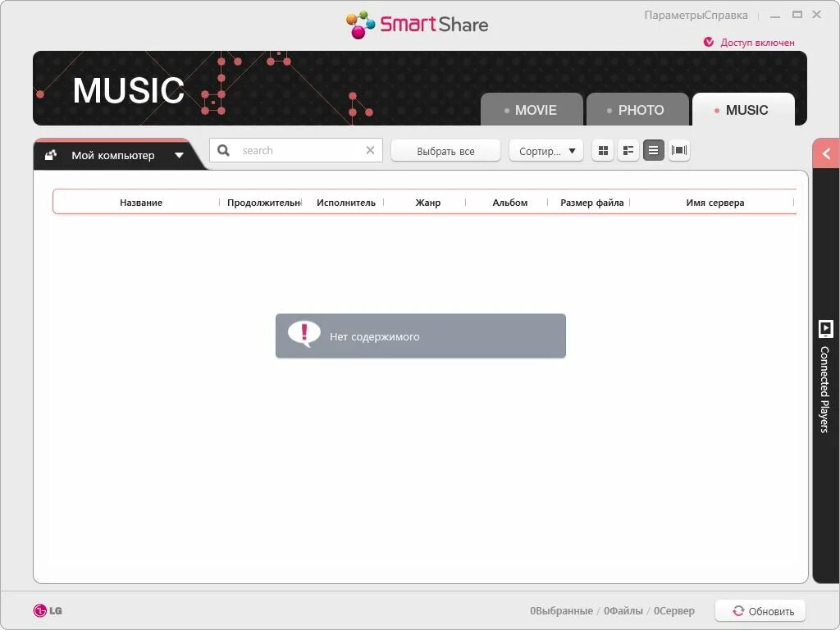Click the Нет содержимого notice
This screenshot has height=630, width=840.
421,336
